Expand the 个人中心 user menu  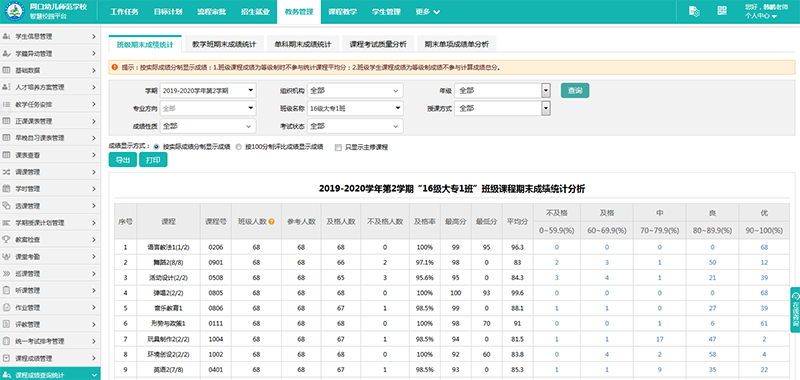point(761,16)
